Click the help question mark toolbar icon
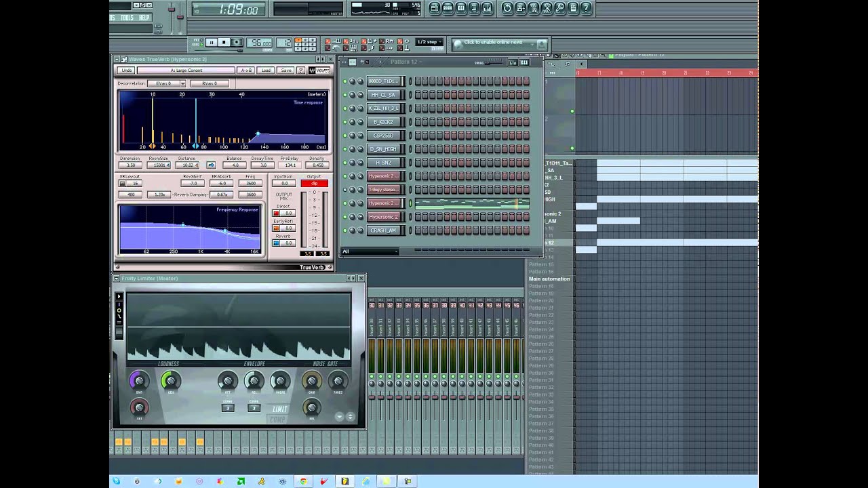The width and height of the screenshot is (868, 488). point(587,8)
